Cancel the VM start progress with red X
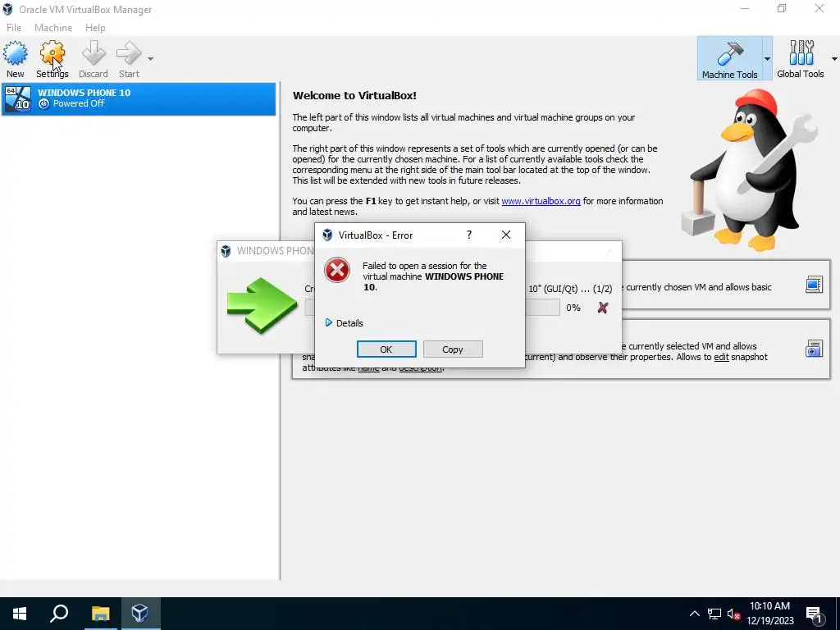This screenshot has height=630, width=840. pos(603,308)
